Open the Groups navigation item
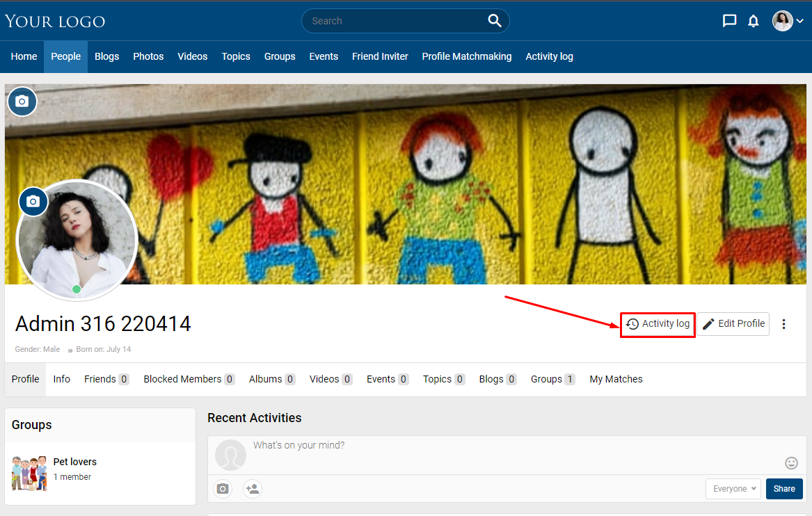The image size is (812, 516). pos(280,56)
